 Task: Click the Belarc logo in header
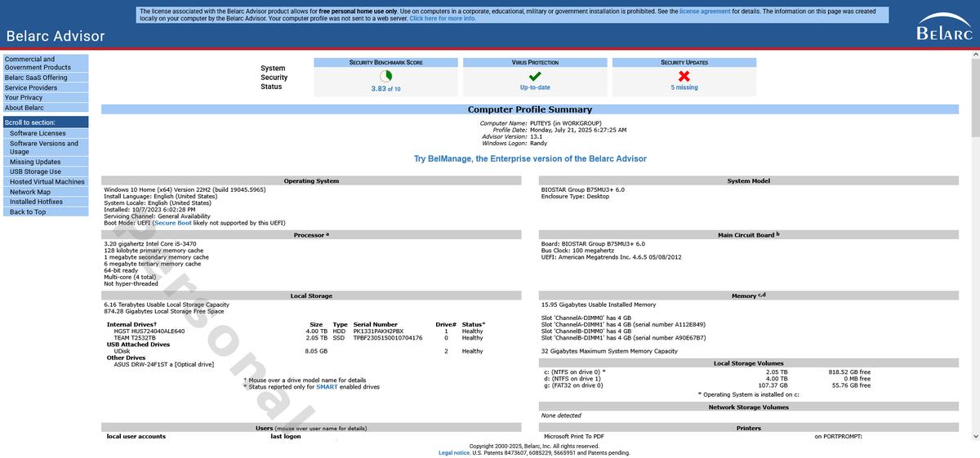click(944, 27)
